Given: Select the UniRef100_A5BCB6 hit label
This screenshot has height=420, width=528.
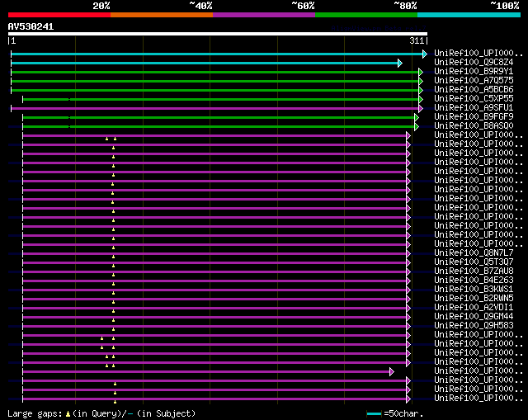Looking at the screenshot, I should (x=473, y=90).
